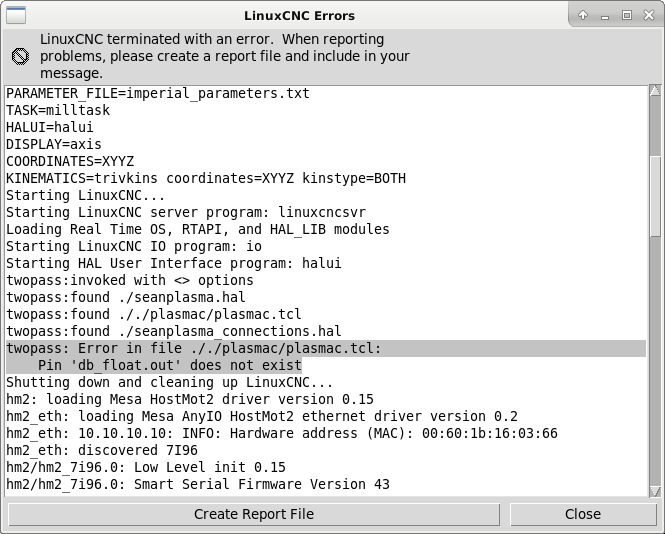The height and width of the screenshot is (534, 665).
Task: Maximize the LinuxCNC Errors window
Action: pyautogui.click(x=627, y=15)
